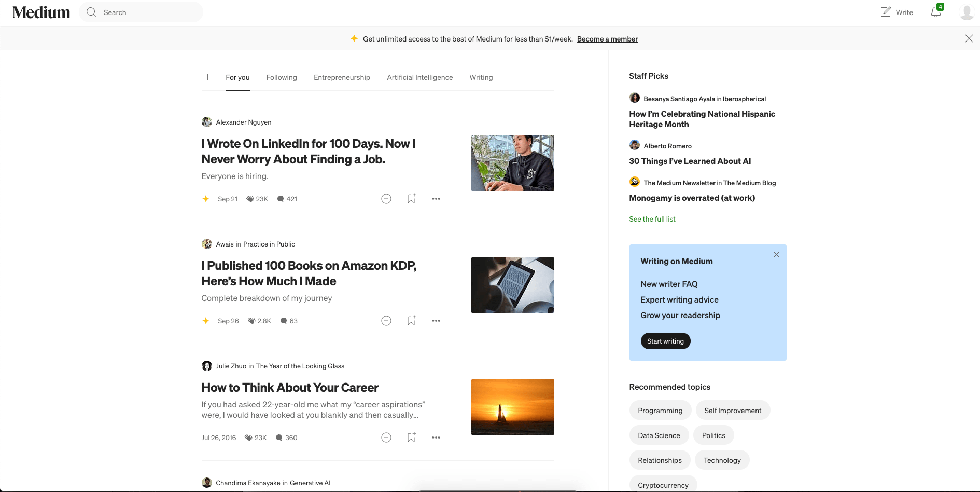Click the Write link text
Image resolution: width=980 pixels, height=492 pixels.
click(x=904, y=12)
